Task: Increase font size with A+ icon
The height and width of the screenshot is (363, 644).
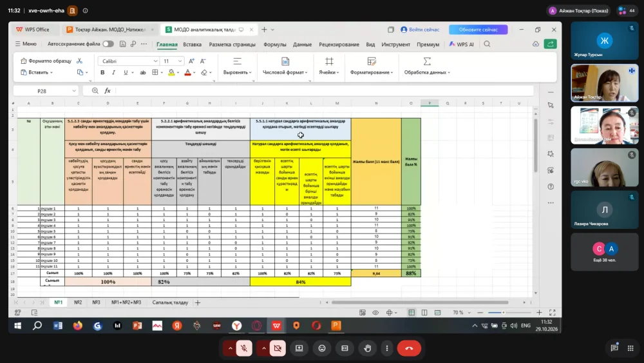Action: 191,61
